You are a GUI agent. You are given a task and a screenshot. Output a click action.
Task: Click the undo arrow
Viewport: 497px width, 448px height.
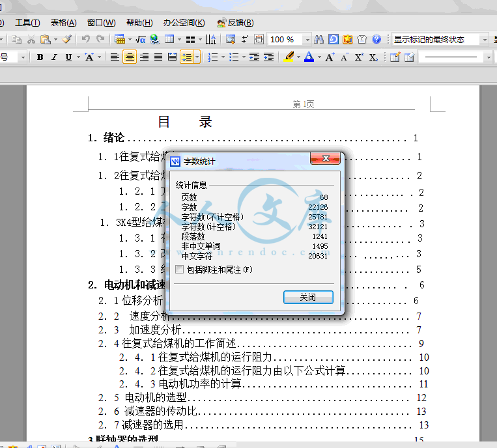point(85,40)
